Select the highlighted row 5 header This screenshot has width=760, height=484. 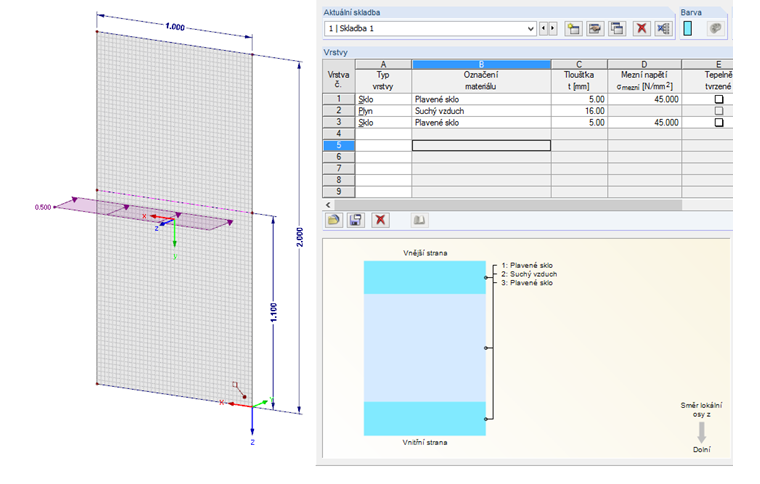[x=339, y=145]
